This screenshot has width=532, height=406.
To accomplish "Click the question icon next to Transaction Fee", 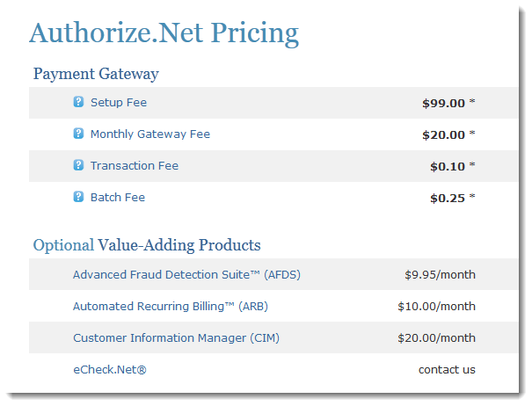I will click(78, 165).
